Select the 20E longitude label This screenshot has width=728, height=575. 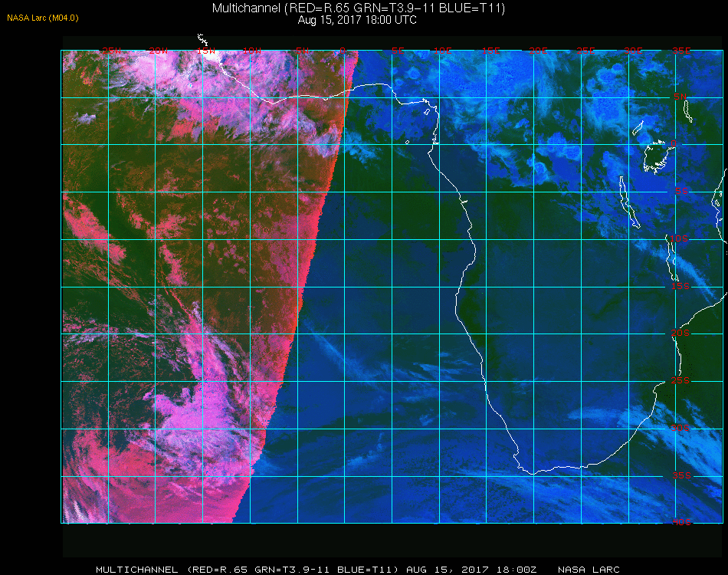538,51
